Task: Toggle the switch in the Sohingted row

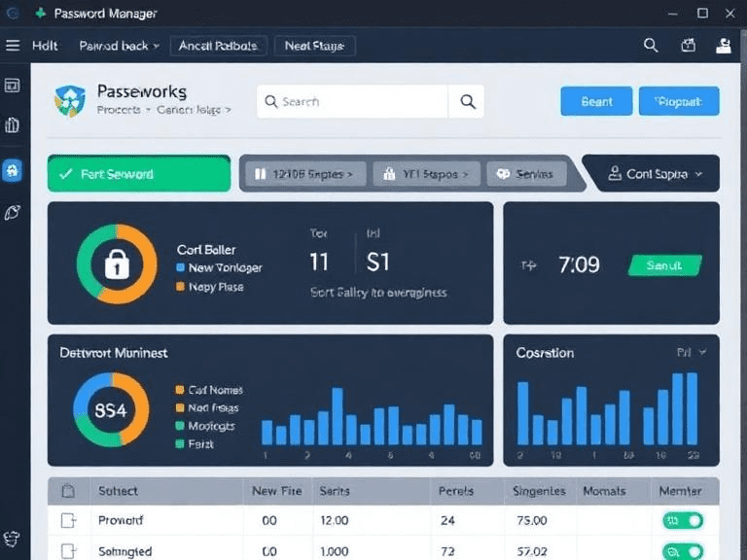Action: [x=683, y=551]
